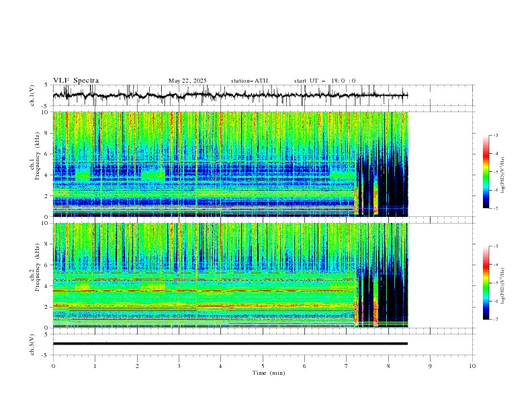
Task: Click time axis tick label '0'
Action: 53,366
